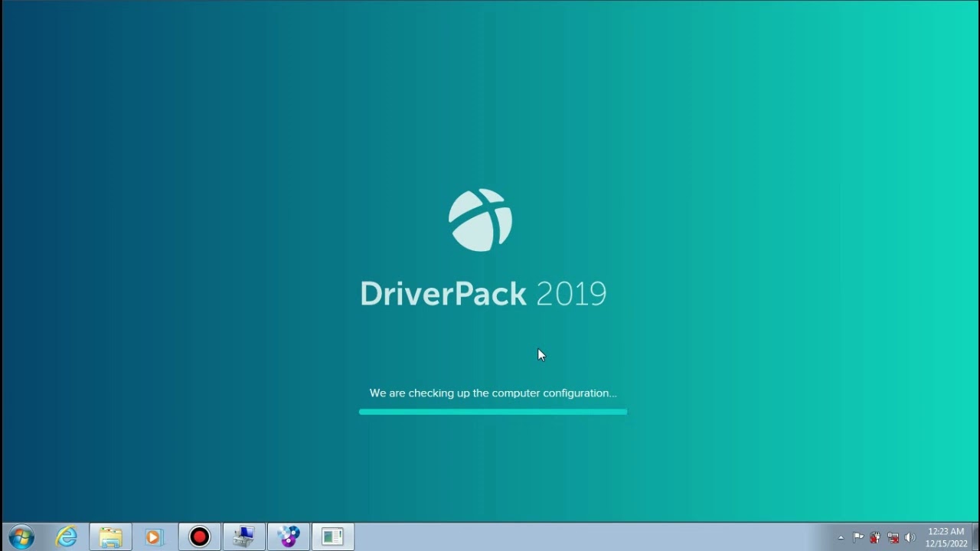This screenshot has height=551, width=980.
Task: Open the clock showing 12:23 AM
Action: tap(946, 537)
